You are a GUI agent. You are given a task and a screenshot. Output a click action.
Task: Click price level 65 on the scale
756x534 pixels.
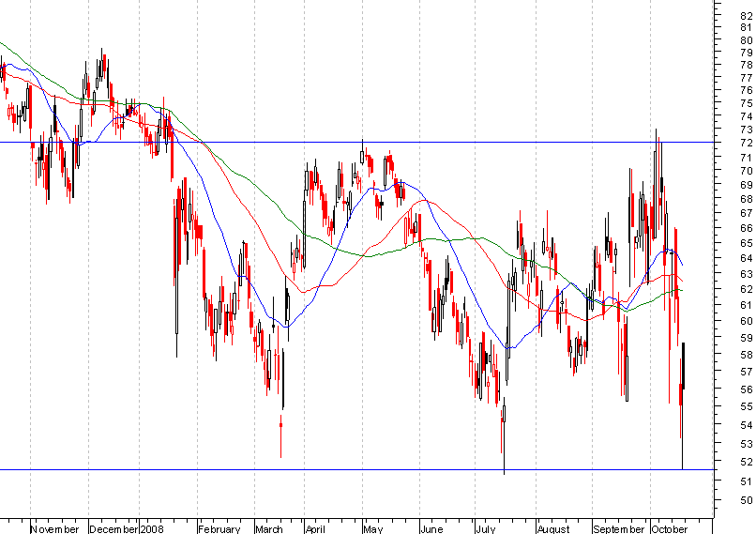tap(747, 243)
